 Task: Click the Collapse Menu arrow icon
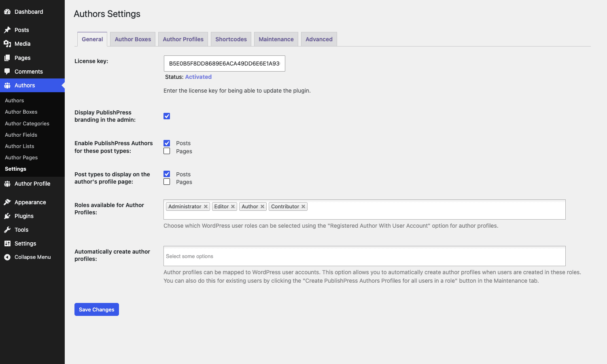pyautogui.click(x=7, y=257)
